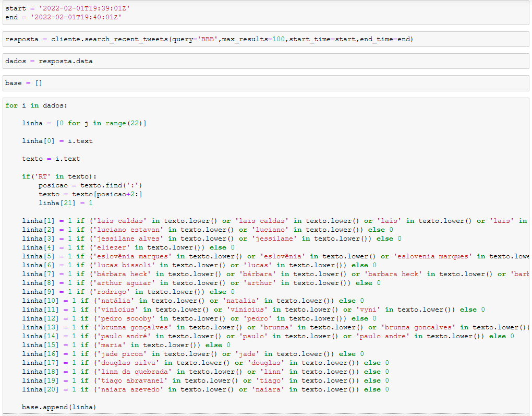Viewport: 532px width, 416px height.
Task: Click the line 'for i in dados:'
Action: [x=37, y=105]
